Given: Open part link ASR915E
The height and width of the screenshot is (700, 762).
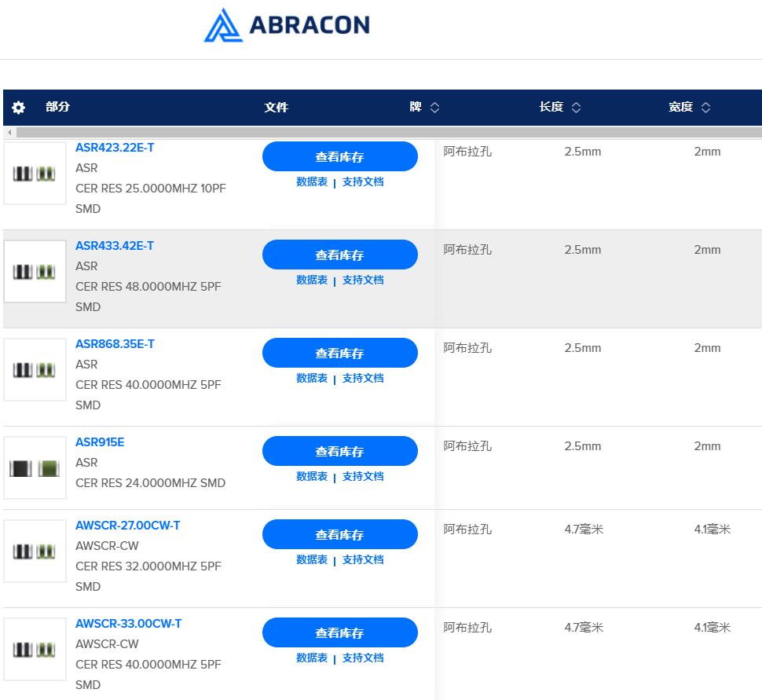Looking at the screenshot, I should tap(100, 442).
